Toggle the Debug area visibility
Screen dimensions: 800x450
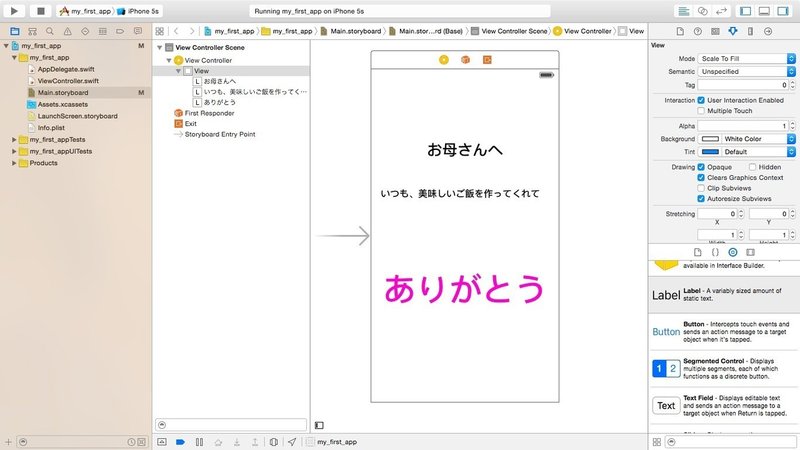764,11
